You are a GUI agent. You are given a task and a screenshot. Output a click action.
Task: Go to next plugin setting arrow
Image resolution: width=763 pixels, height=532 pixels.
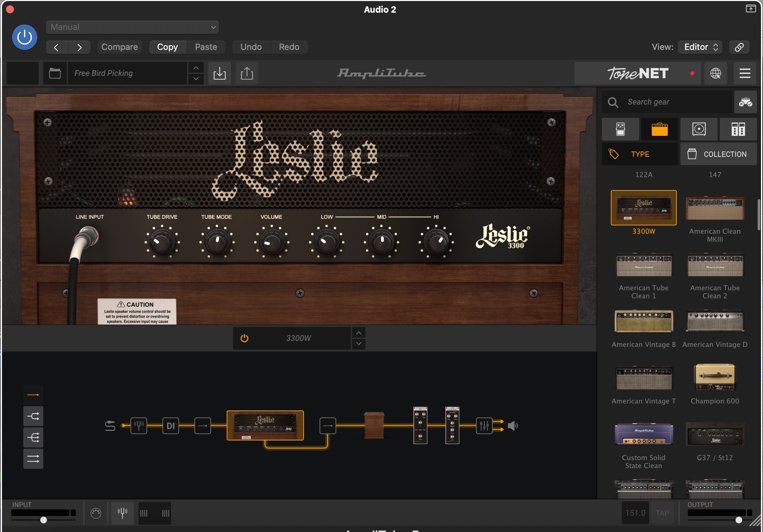[79, 47]
